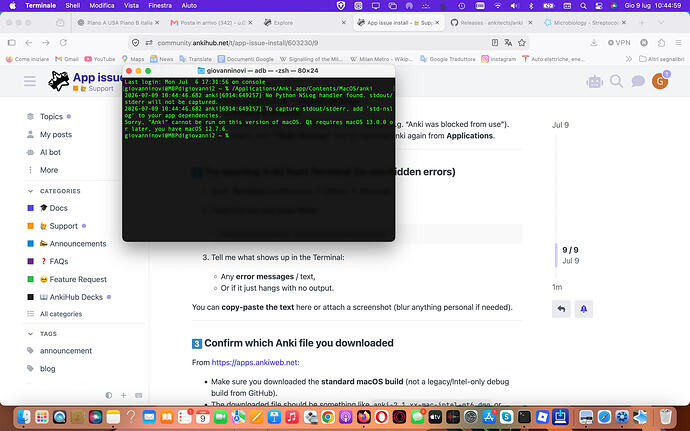Image resolution: width=690 pixels, height=431 pixels.
Task: Open All categories in sidebar
Action: (61, 314)
